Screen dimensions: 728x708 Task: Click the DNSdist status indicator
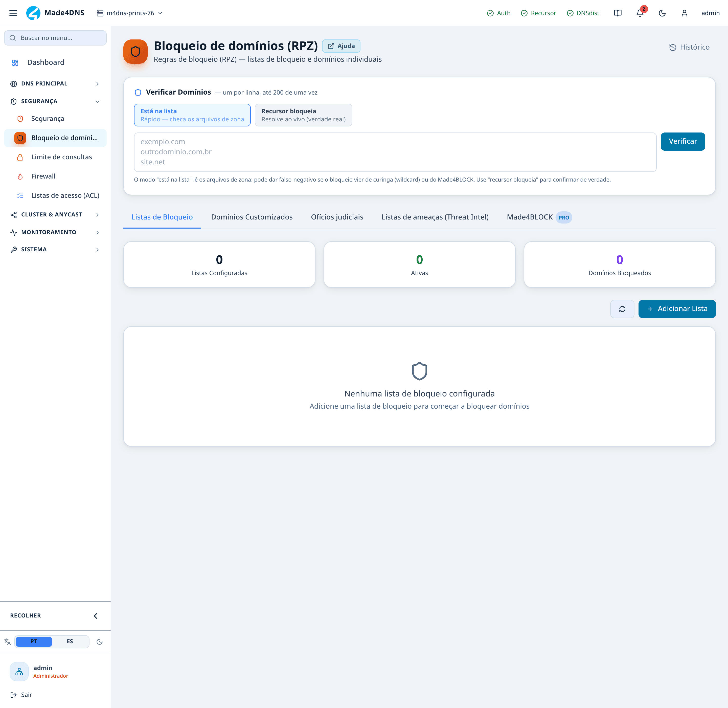(583, 13)
